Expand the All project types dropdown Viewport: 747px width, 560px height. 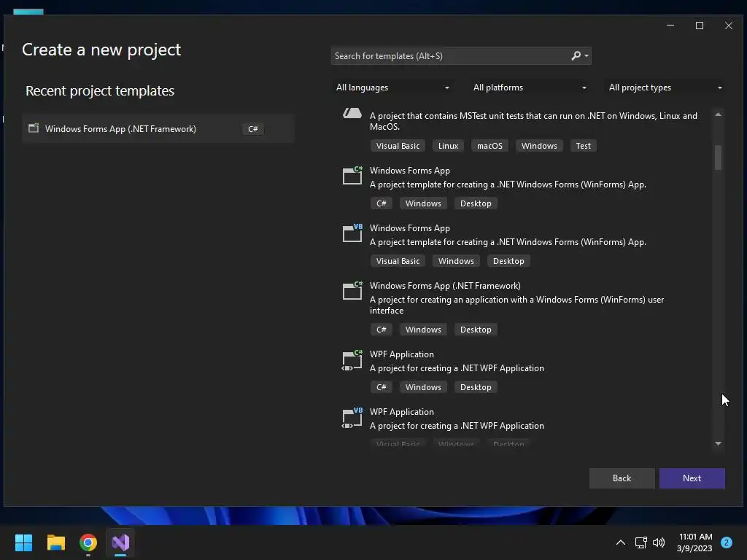click(x=665, y=87)
